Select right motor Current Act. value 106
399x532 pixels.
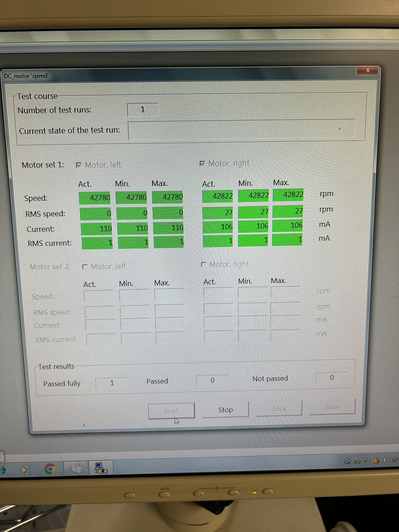click(x=218, y=227)
